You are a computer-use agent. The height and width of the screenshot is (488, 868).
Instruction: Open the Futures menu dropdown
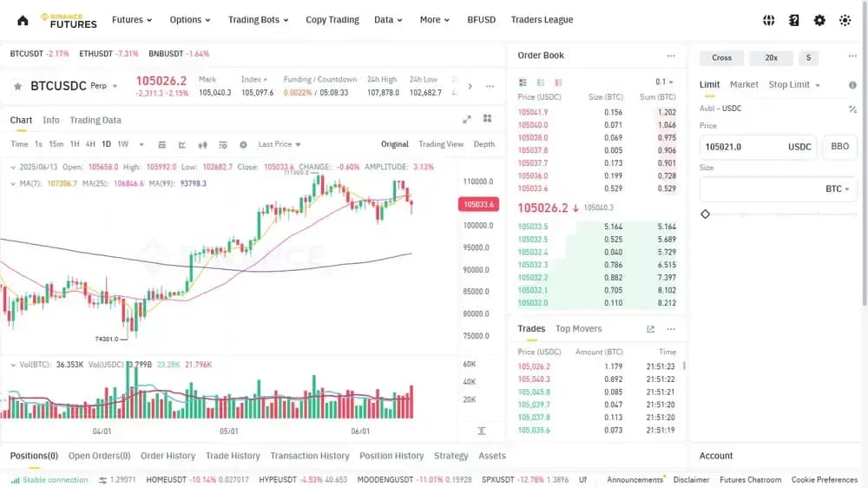(132, 20)
